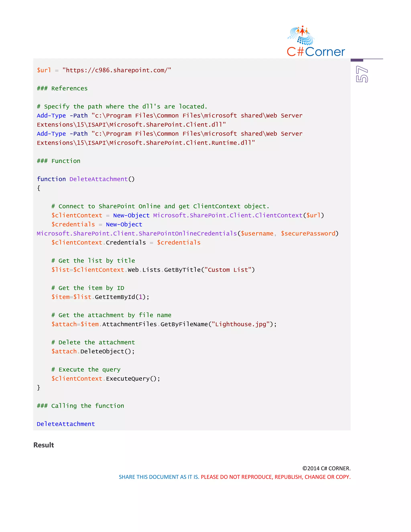This screenshot has height=532, width=411.
Task: Click "# Connect to SharePoint Online" comment
Action: 160,206
